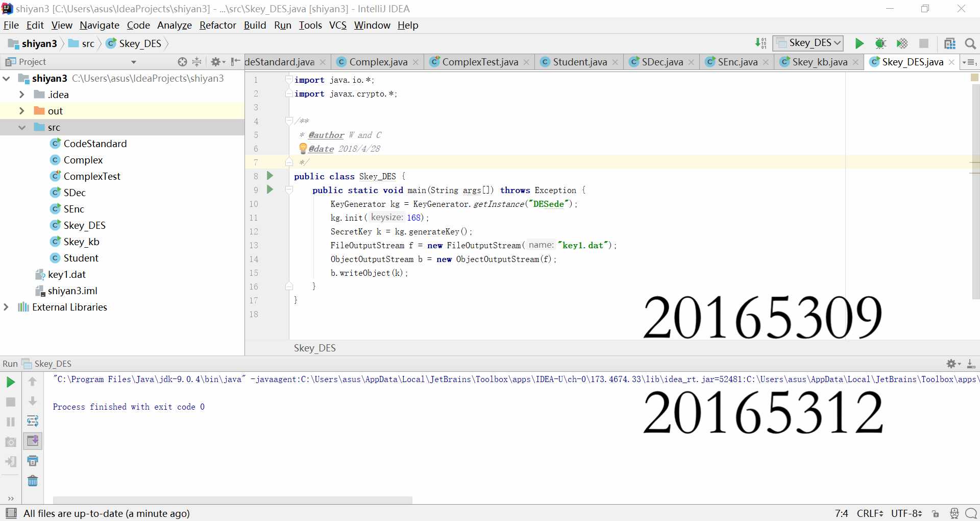Open the Build menu

point(255,25)
